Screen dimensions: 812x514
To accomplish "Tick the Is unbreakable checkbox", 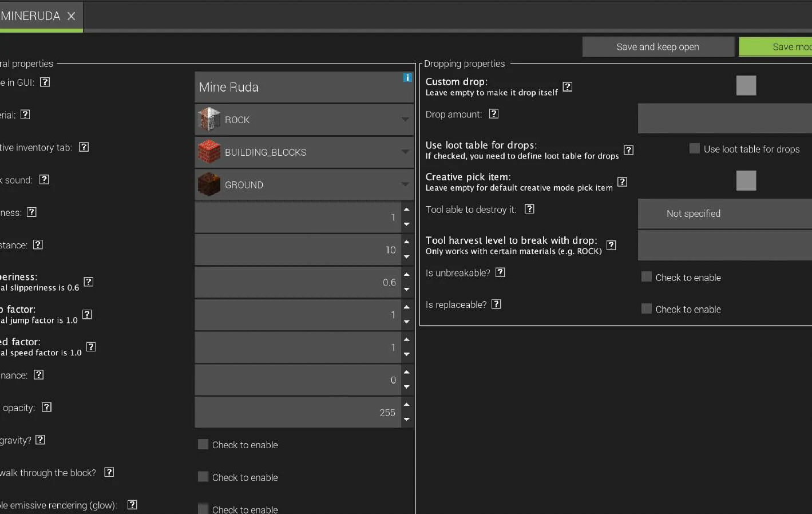I will tap(647, 277).
